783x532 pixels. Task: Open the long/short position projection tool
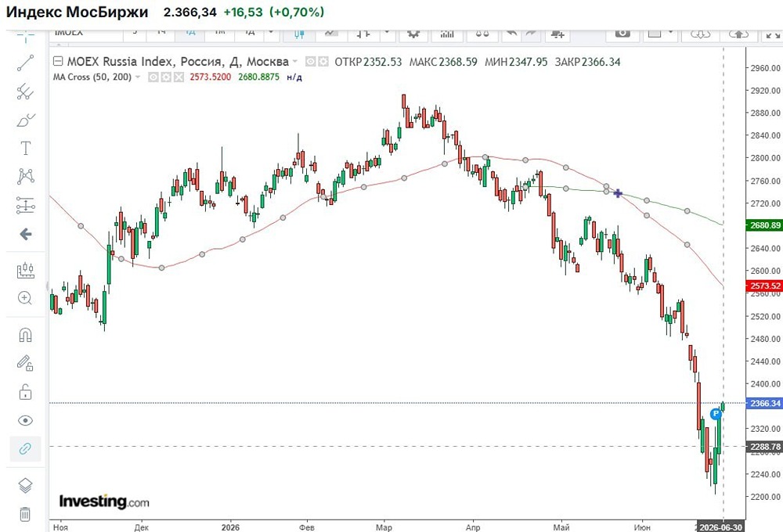tap(26, 205)
